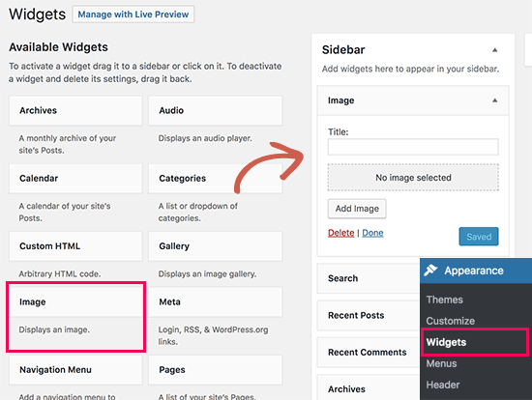Expand the Recent Comments sidebar widget

(369, 353)
